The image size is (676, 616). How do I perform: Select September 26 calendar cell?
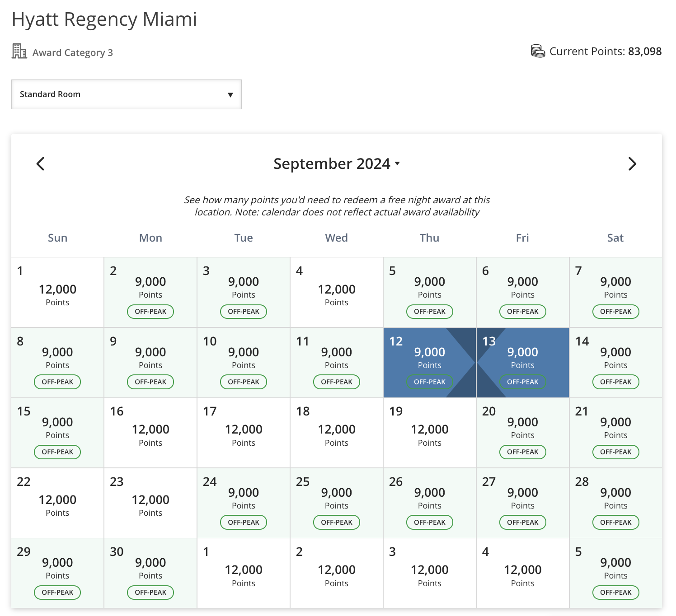point(430,503)
